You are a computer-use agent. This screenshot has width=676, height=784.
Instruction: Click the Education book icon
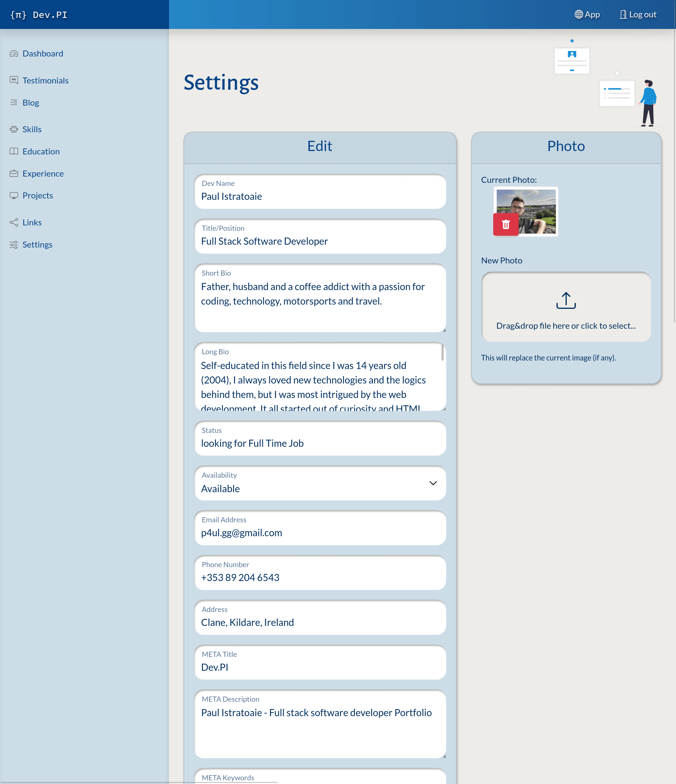pos(14,151)
